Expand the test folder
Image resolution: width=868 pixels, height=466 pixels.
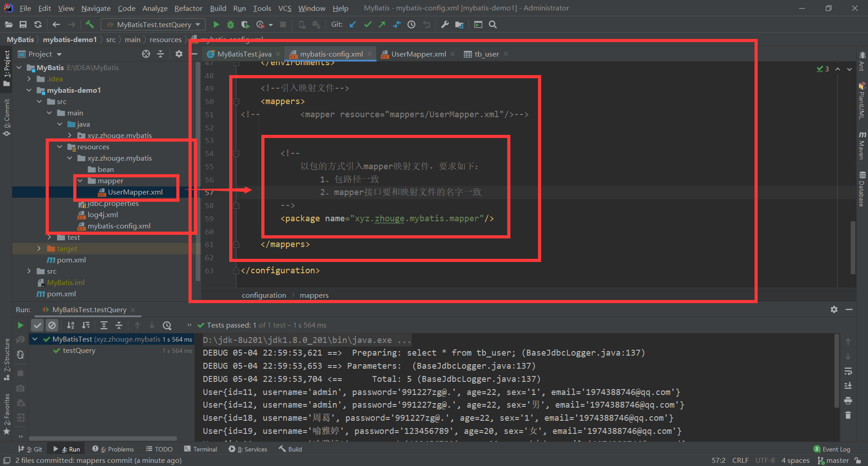[49, 237]
